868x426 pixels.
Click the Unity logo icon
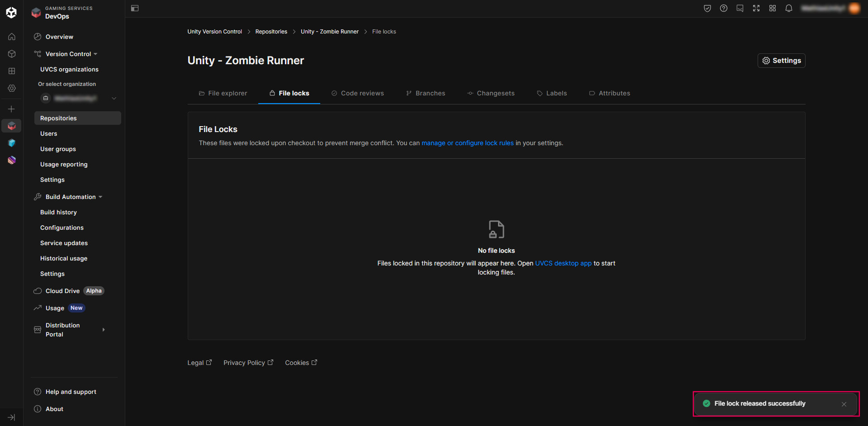coord(11,12)
